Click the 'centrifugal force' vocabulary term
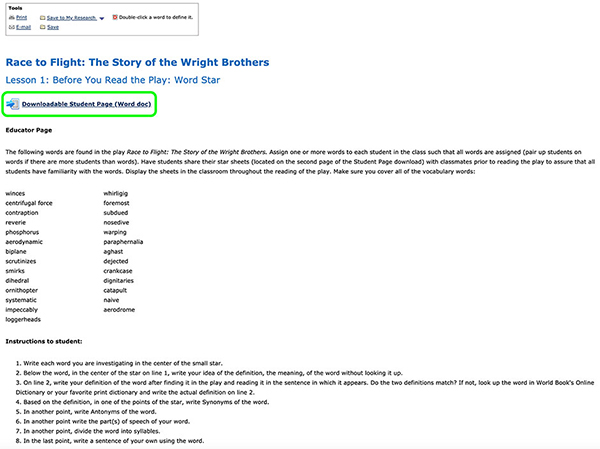 tap(29, 203)
